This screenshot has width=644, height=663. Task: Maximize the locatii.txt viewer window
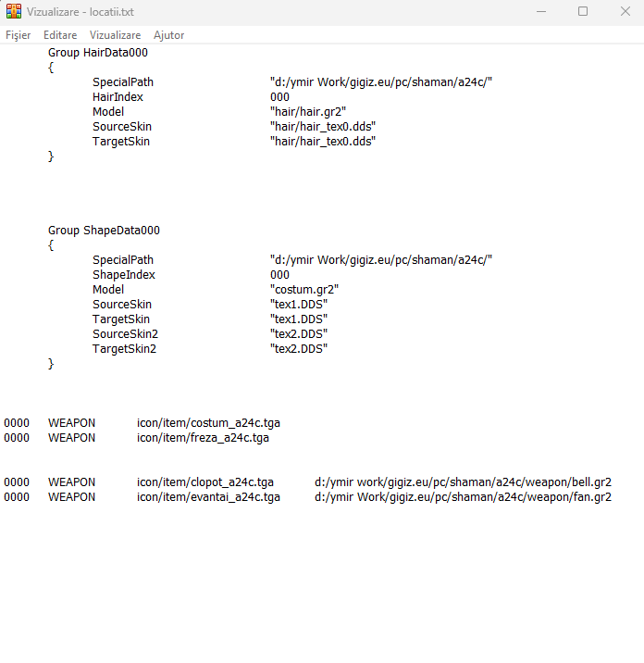[x=583, y=11]
